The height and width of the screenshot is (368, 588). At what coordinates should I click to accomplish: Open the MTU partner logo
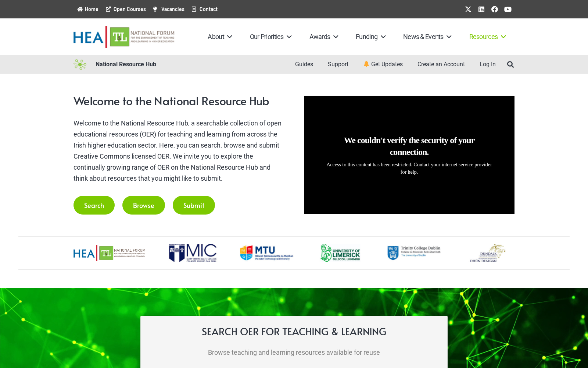tap(267, 253)
